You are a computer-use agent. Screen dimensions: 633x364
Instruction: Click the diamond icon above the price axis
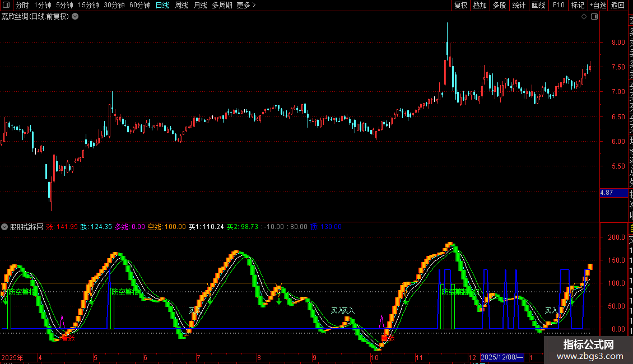click(x=584, y=17)
